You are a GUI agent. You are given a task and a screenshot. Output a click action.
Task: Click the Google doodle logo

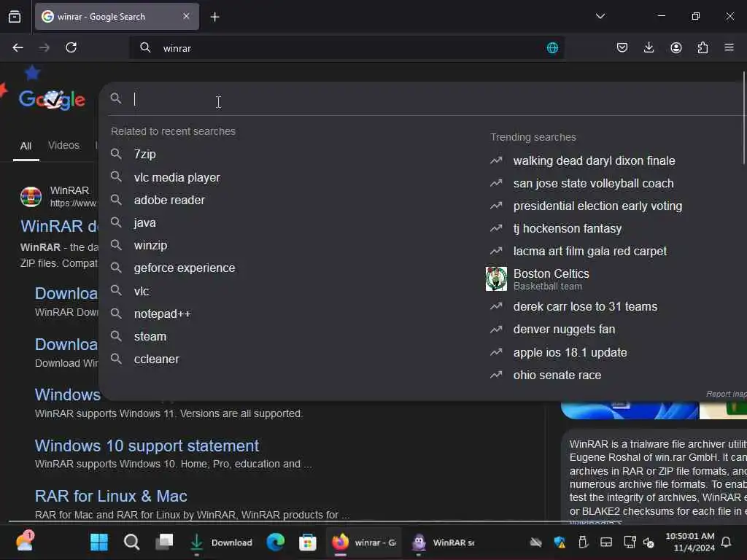coord(52,99)
